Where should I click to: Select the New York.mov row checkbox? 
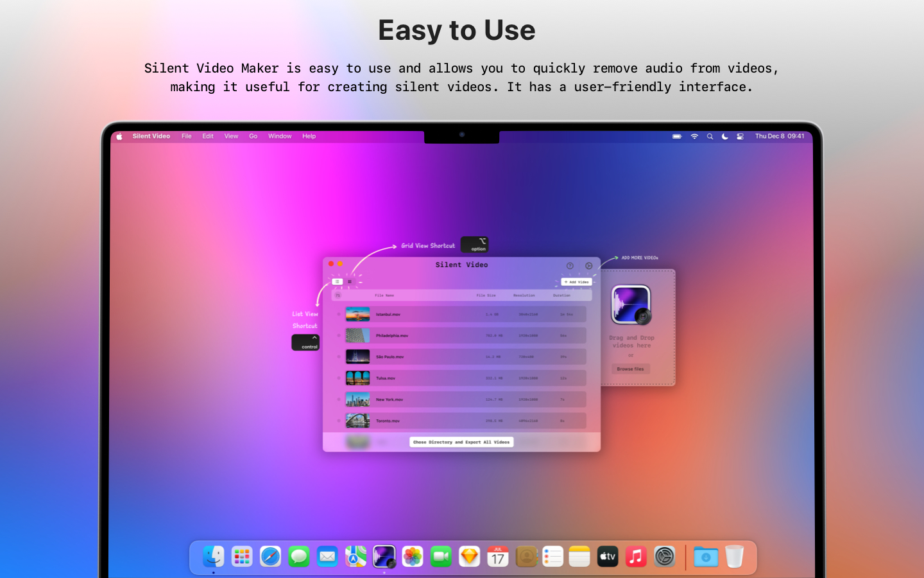coord(339,399)
